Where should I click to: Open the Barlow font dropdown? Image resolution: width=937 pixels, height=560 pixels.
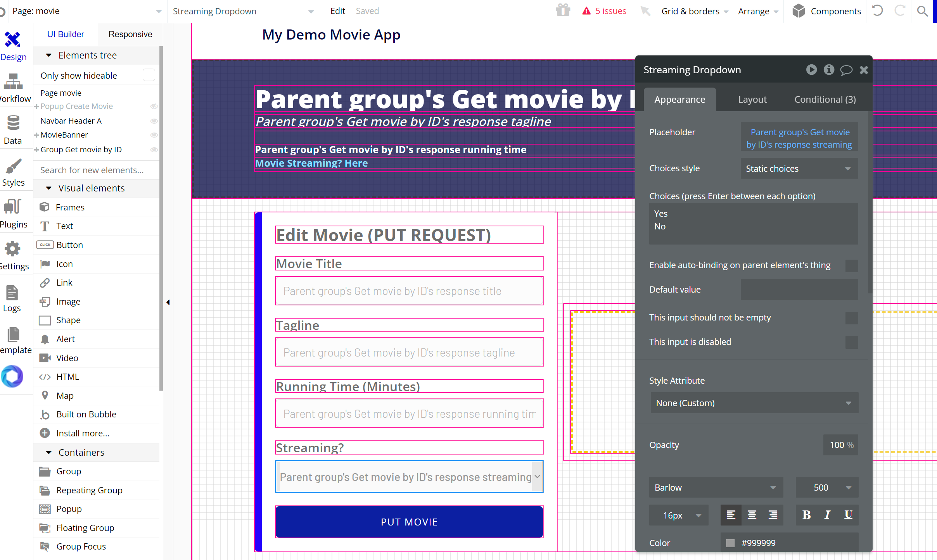(x=715, y=488)
